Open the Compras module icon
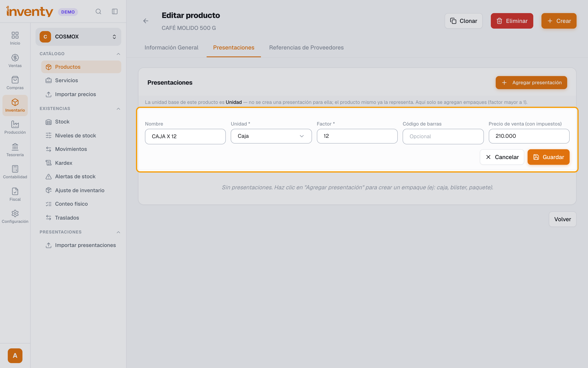This screenshot has width=588, height=368. point(15,83)
